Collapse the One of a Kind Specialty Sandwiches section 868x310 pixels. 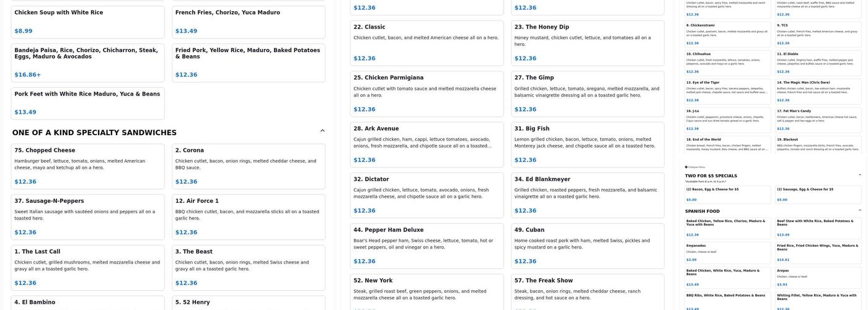point(322,131)
